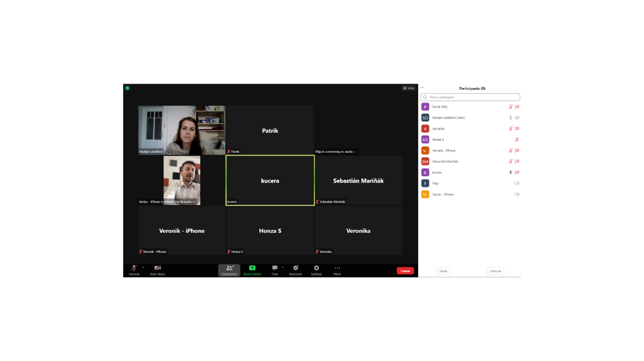Toggle Unmute microphone in meeting toolbar
Image resolution: width=644 pixels, height=361 pixels.
pyautogui.click(x=133, y=268)
